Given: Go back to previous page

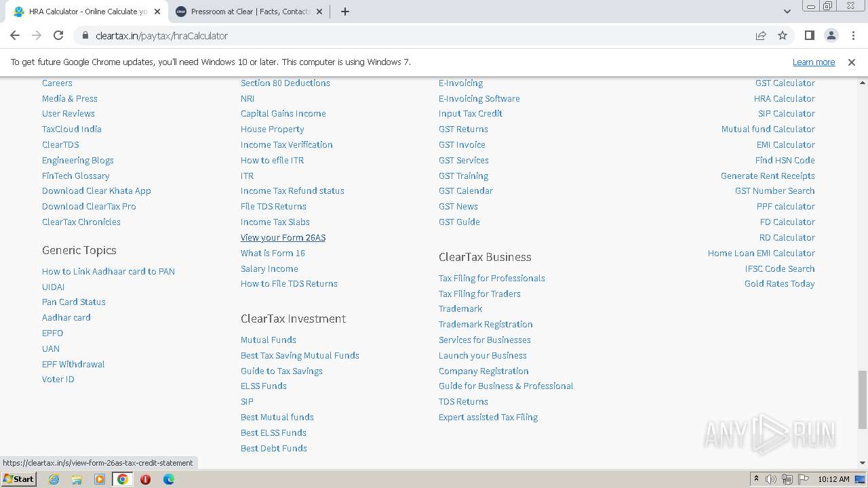Looking at the screenshot, I should [x=15, y=35].
